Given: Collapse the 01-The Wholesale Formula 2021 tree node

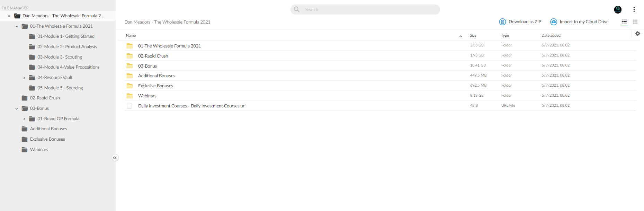Looking at the screenshot, I should (17, 26).
